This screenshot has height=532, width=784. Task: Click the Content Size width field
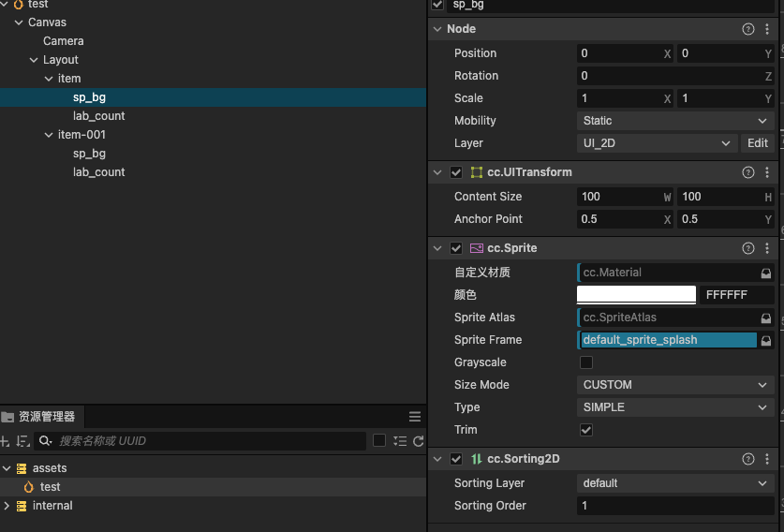(625, 197)
